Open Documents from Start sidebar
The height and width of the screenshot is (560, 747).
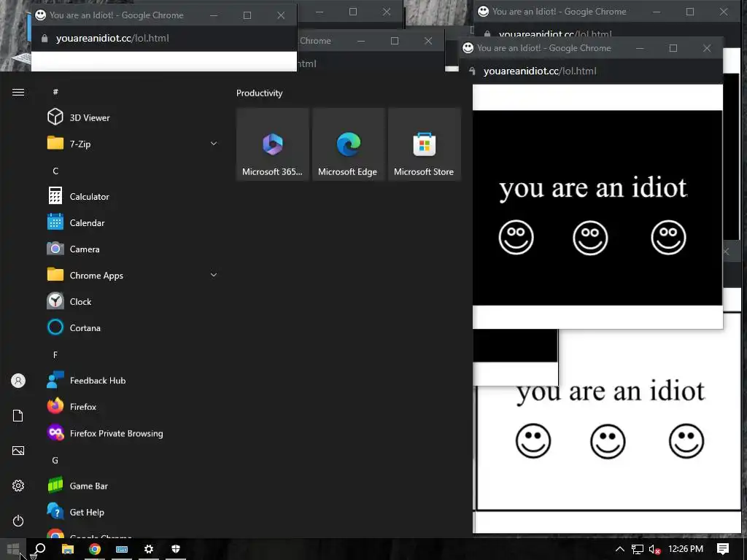click(18, 416)
